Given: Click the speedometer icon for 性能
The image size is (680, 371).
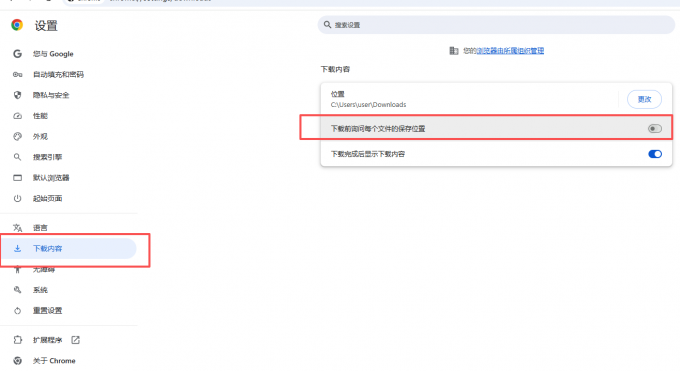Looking at the screenshot, I should click(17, 116).
